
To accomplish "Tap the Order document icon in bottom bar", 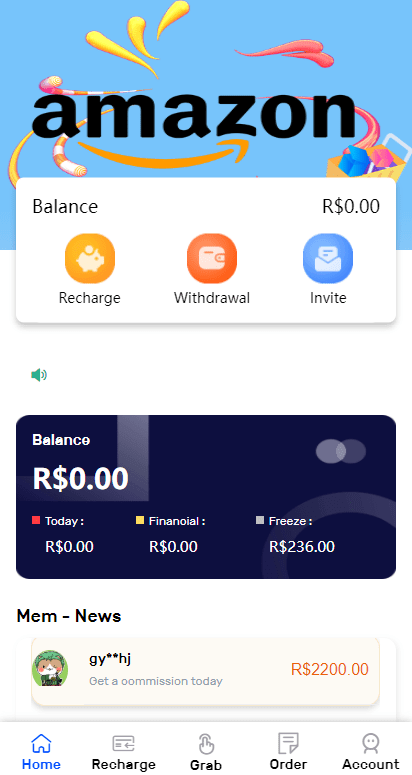I will tap(288, 743).
